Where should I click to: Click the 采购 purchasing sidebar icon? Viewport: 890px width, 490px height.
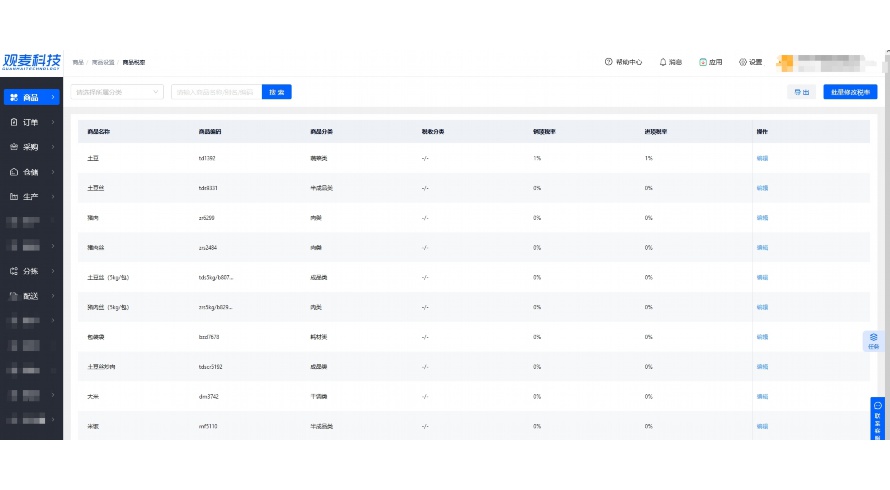pos(14,147)
